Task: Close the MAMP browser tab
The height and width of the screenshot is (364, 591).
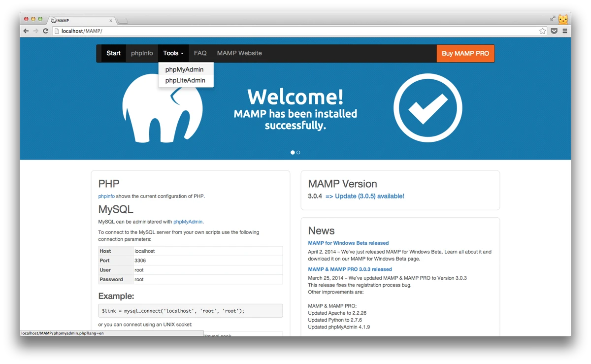Action: [111, 21]
